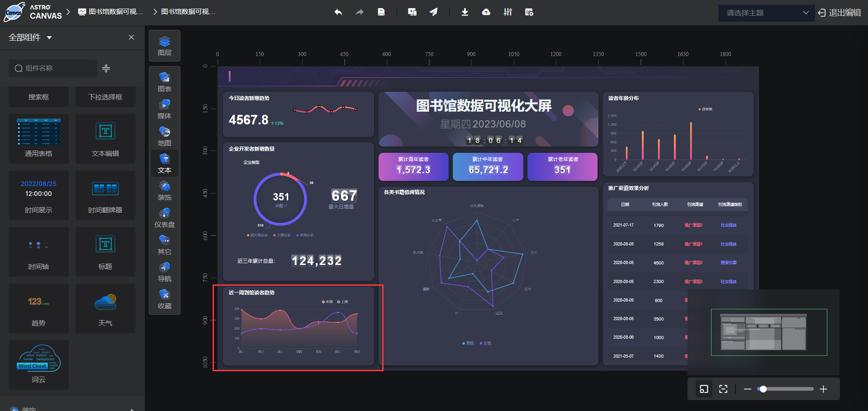
Task: Add the 搜索框 search box component
Action: click(x=38, y=97)
